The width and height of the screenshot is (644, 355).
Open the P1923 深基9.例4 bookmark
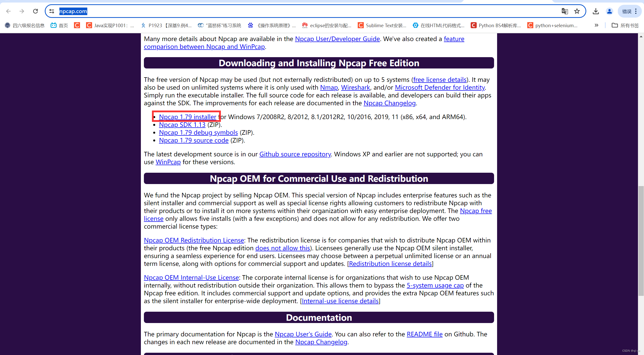click(166, 25)
